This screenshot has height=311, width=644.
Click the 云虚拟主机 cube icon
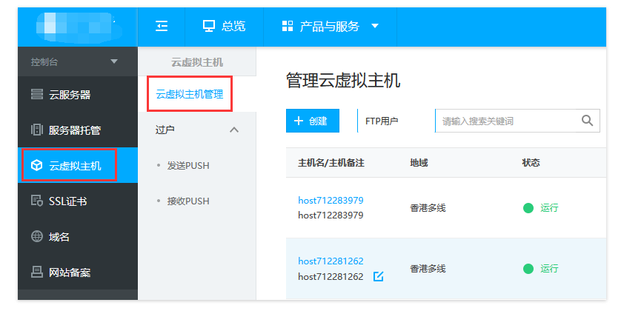[36, 165]
